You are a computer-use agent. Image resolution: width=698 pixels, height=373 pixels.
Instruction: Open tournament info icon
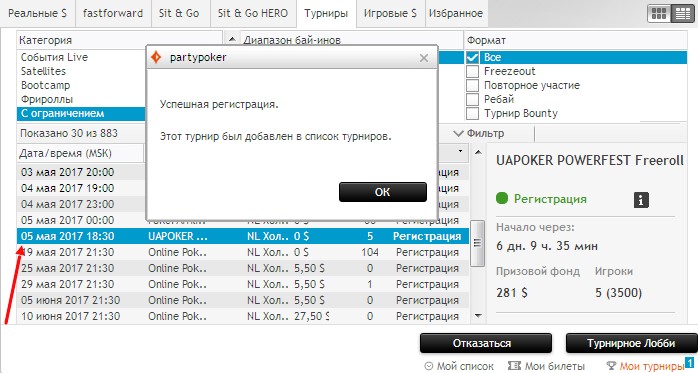641,200
